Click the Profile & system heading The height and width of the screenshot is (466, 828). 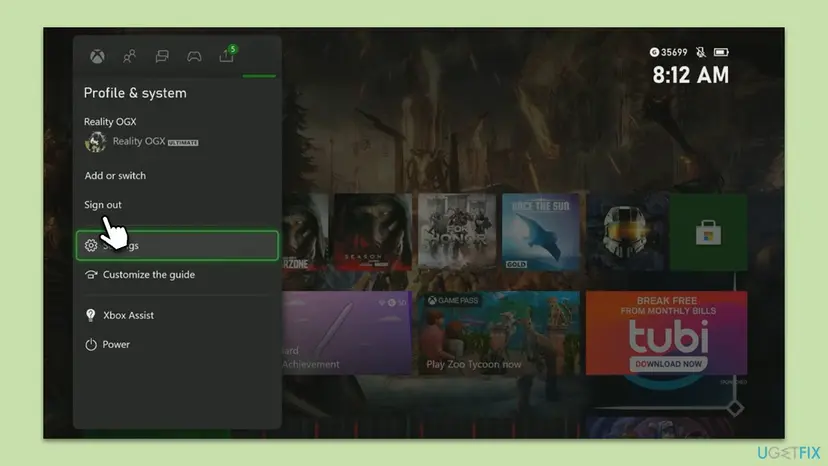[x=135, y=93]
